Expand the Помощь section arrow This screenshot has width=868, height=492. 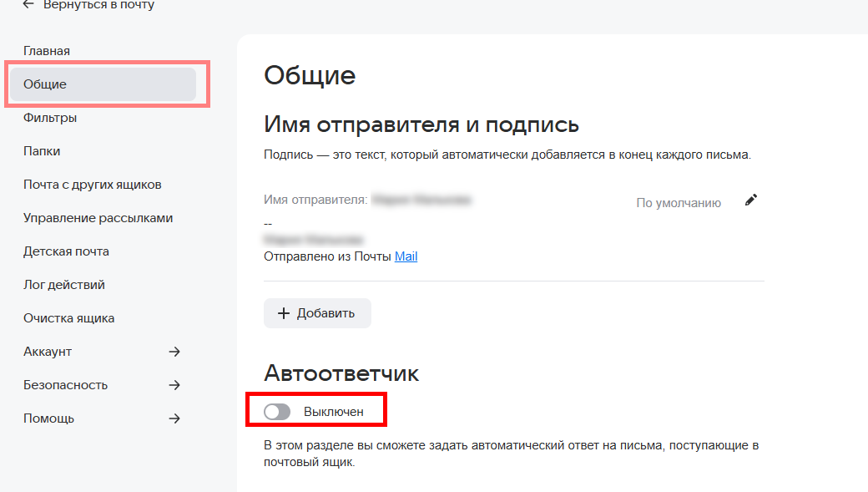174,418
